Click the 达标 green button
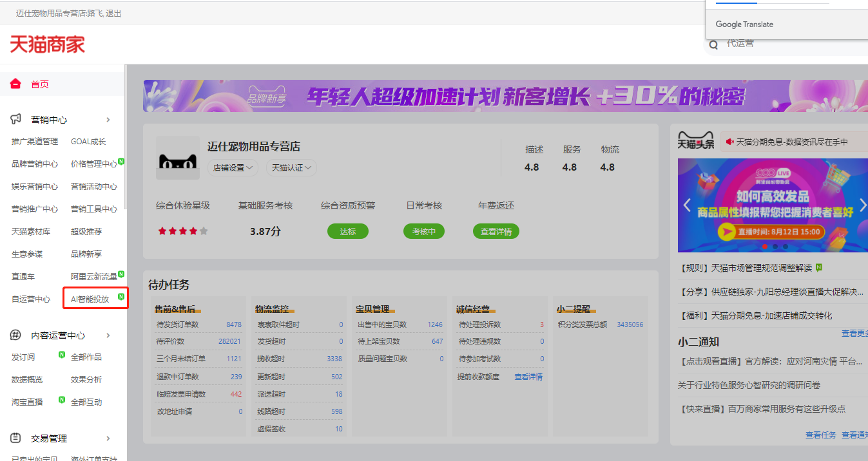Viewport: 868px width, 461px height. [x=348, y=231]
